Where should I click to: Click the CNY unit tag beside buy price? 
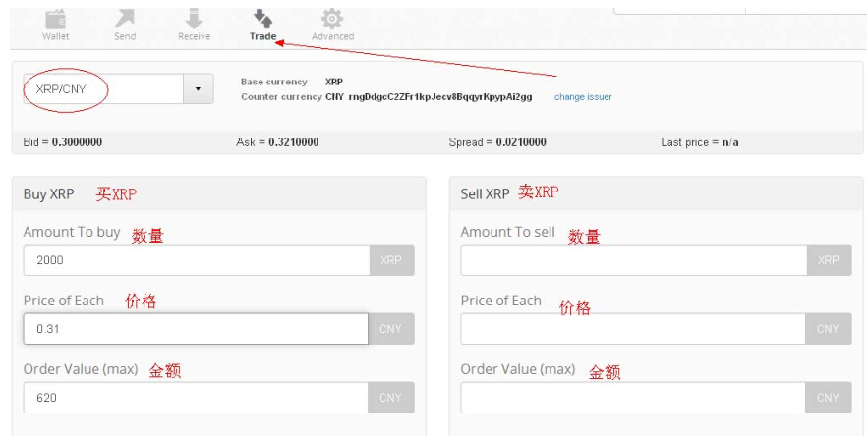tap(391, 329)
